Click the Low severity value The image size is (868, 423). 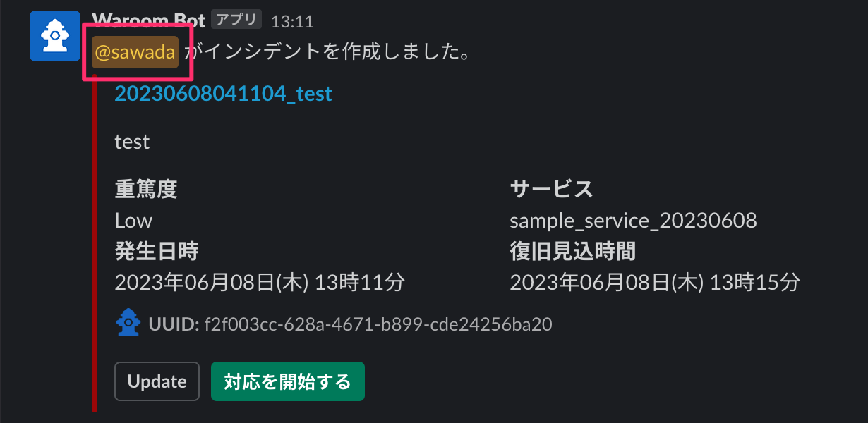click(x=133, y=221)
